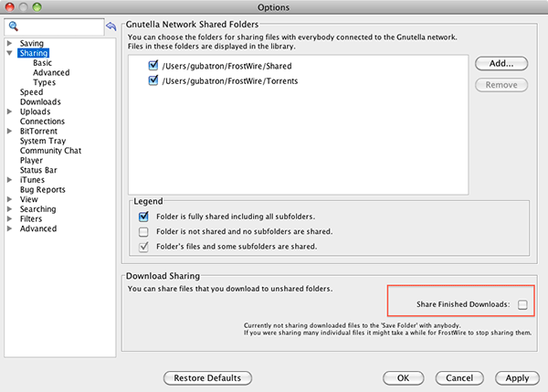
Task: Expand the iTunes tree node
Action: click(x=10, y=180)
